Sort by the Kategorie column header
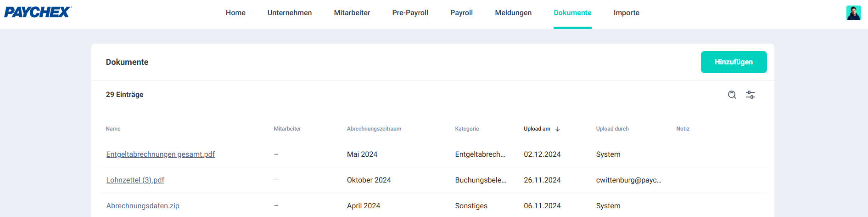This screenshot has width=868, height=217. 467,129
